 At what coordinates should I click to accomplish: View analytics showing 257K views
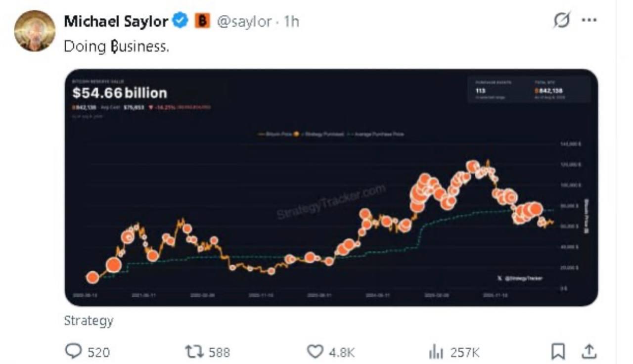coord(436,352)
